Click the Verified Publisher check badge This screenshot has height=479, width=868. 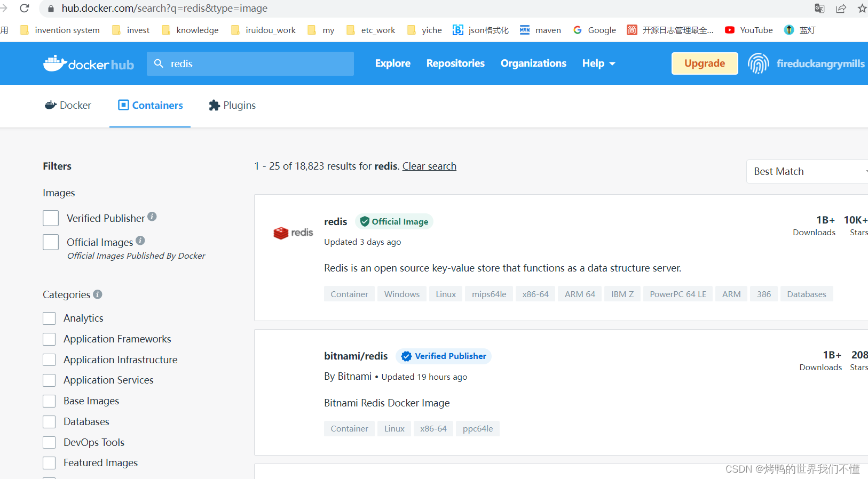coord(444,356)
